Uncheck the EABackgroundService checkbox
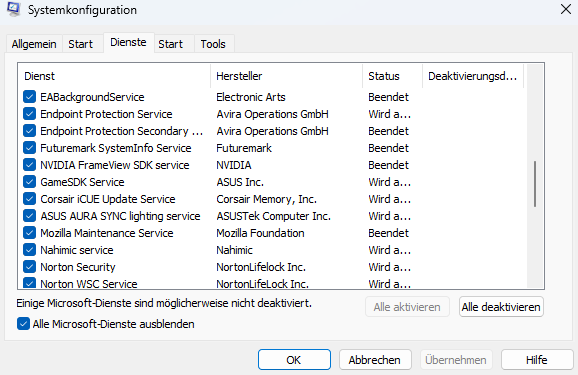Viewport: 578px width, 375px height. point(29,97)
